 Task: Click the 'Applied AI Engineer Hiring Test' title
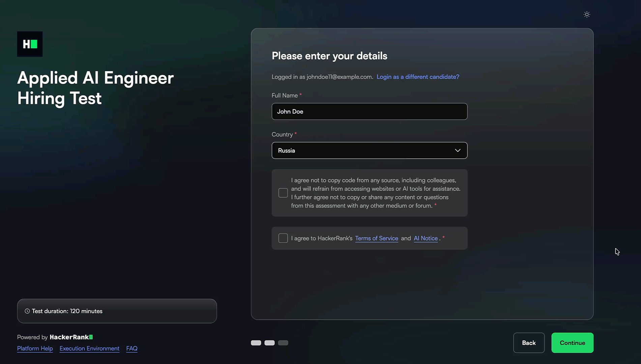(95, 88)
